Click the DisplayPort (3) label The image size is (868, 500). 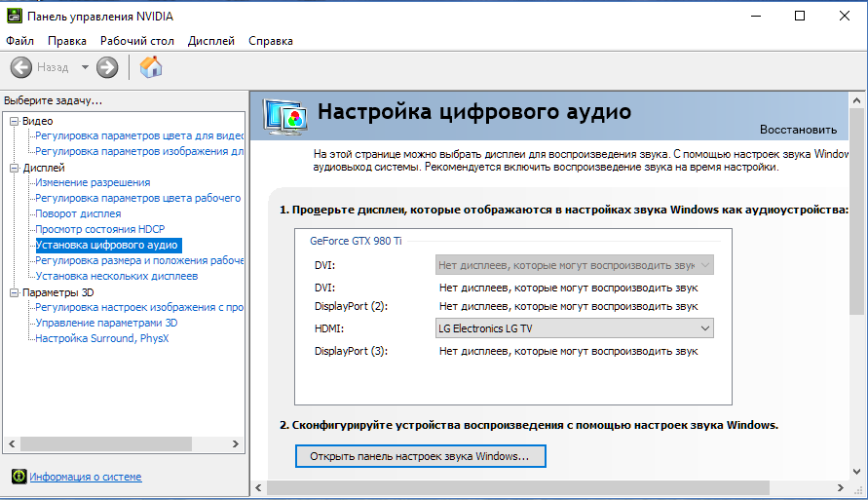coord(351,351)
